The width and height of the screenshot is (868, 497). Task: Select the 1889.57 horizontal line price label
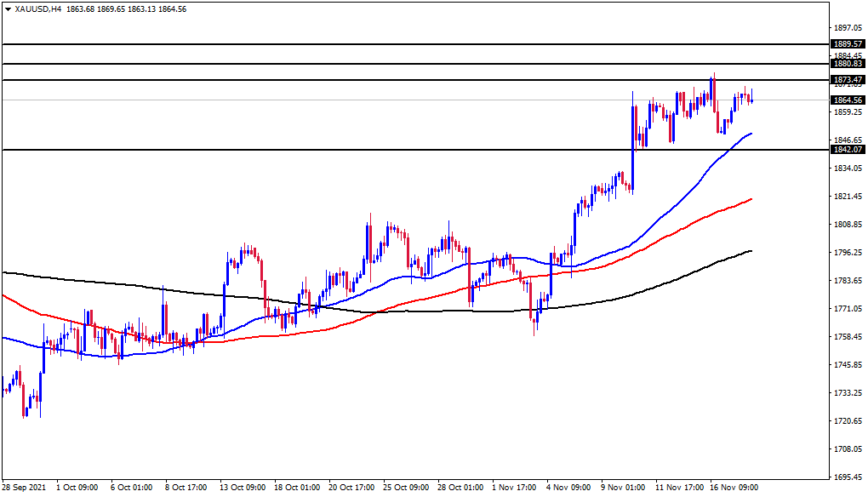click(x=848, y=43)
